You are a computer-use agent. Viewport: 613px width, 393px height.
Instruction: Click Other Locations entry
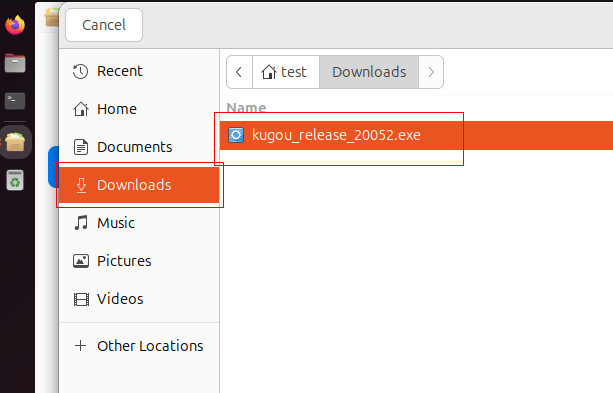tap(139, 346)
